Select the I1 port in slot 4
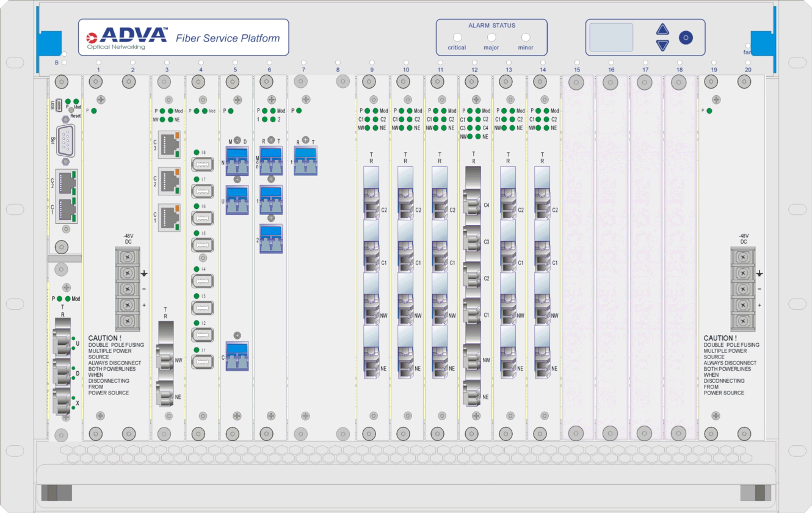The image size is (812, 513). click(202, 362)
